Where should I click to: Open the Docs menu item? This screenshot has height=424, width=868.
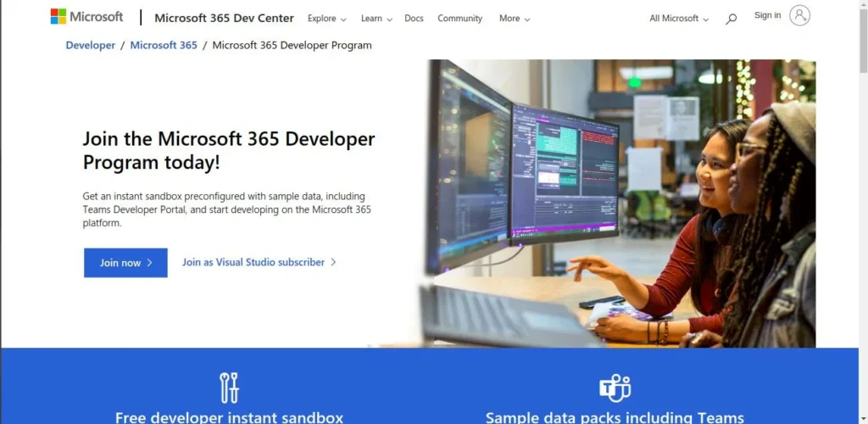click(x=414, y=19)
